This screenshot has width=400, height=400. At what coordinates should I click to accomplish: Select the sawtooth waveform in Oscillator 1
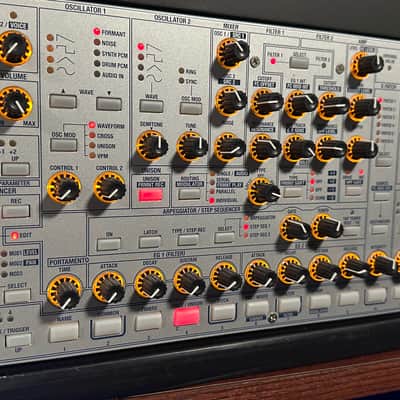tap(64, 38)
